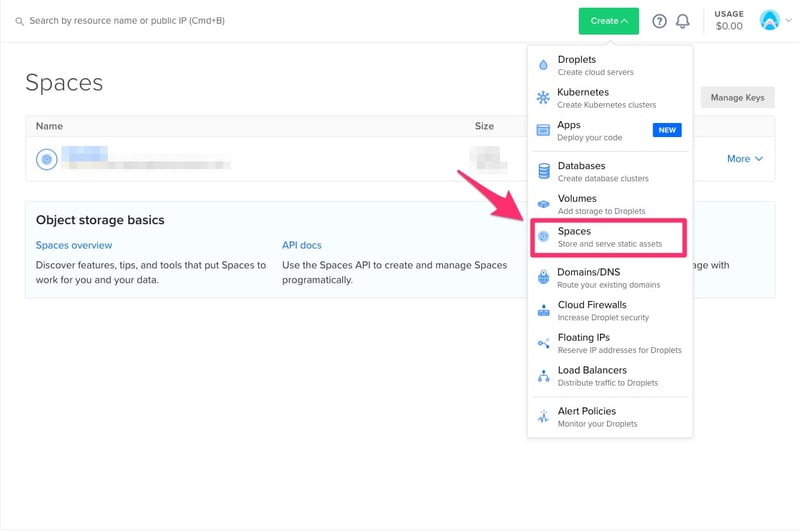Image resolution: width=800 pixels, height=531 pixels.
Task: Open the Spaces overview link
Action: (74, 245)
